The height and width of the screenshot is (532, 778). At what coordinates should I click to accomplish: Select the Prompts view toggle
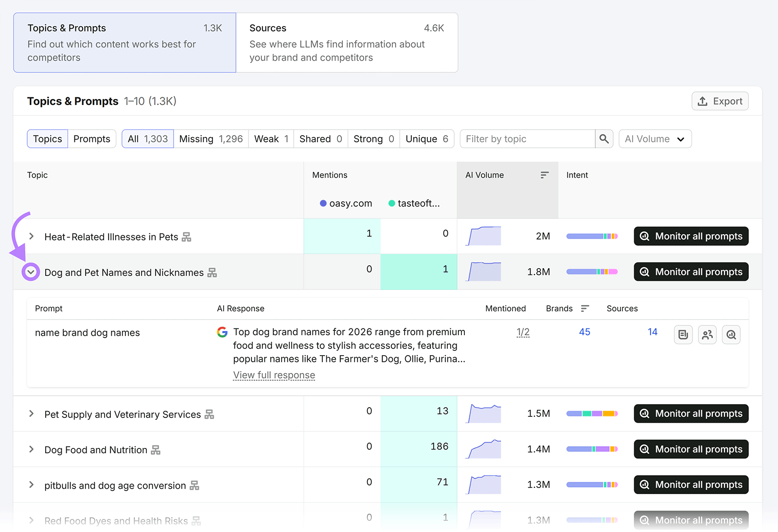coord(92,139)
